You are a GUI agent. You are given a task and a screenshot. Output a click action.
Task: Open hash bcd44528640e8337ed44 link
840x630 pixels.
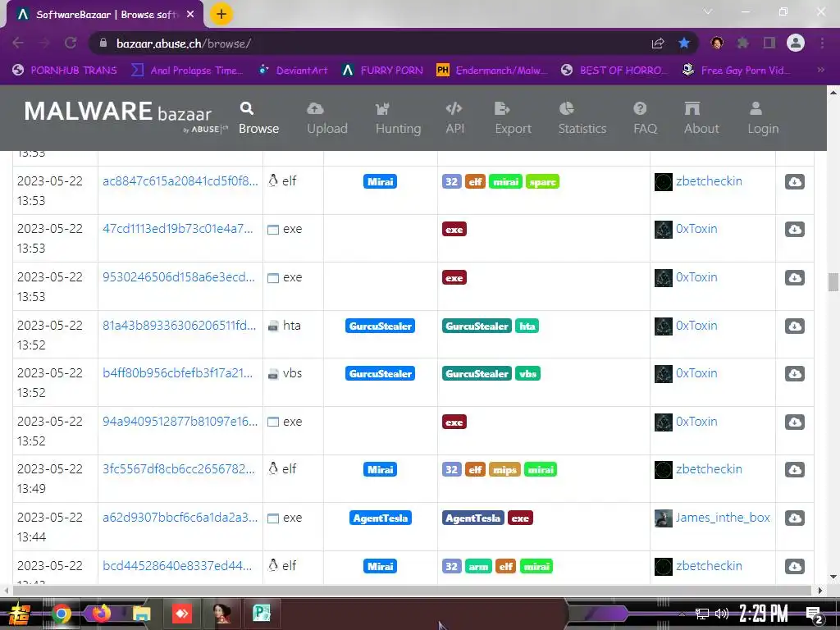point(177,566)
